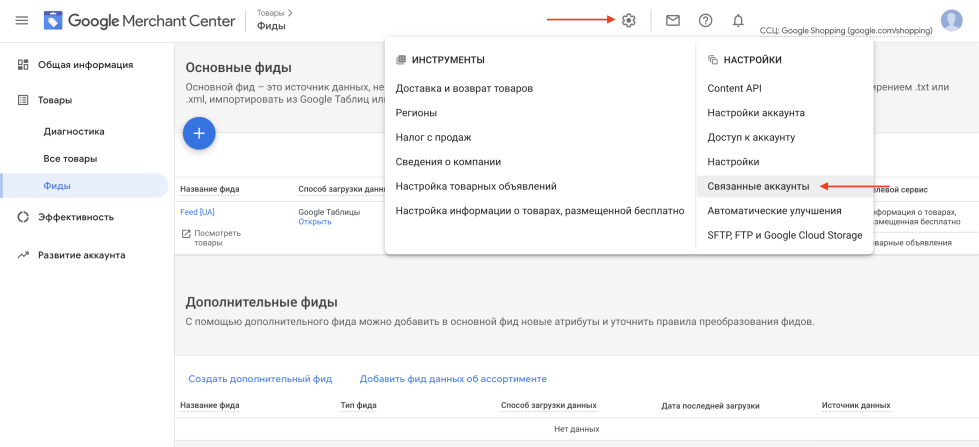Click Название фида header in additional feeds
Screen dimensions: 979x447
click(x=210, y=406)
